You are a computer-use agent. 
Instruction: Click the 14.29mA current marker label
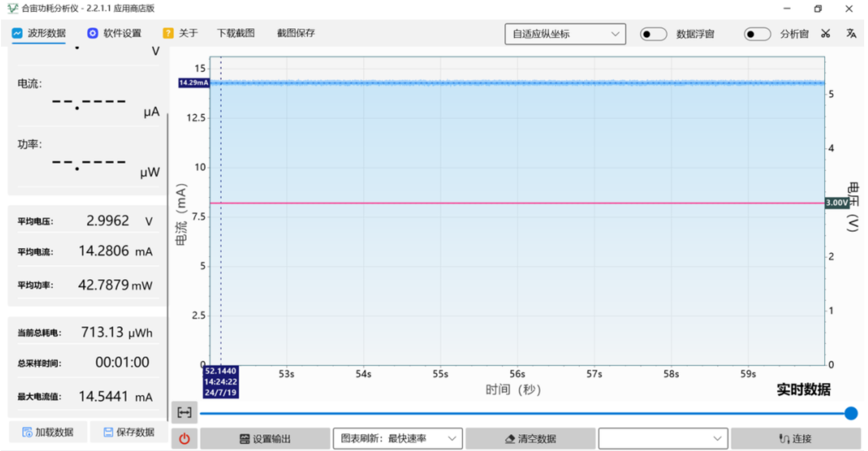coord(194,83)
